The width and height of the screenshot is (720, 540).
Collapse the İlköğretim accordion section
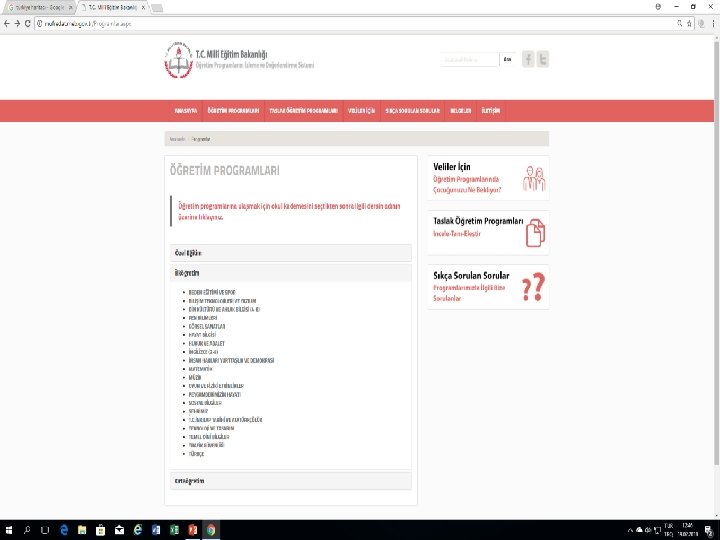(291, 273)
